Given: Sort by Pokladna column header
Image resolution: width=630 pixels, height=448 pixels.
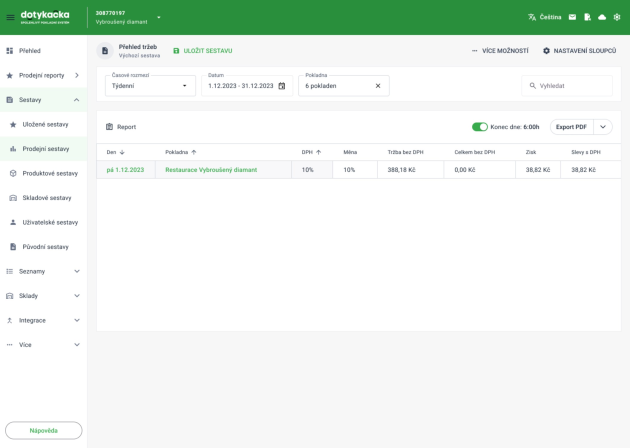Looking at the screenshot, I should click(181, 152).
